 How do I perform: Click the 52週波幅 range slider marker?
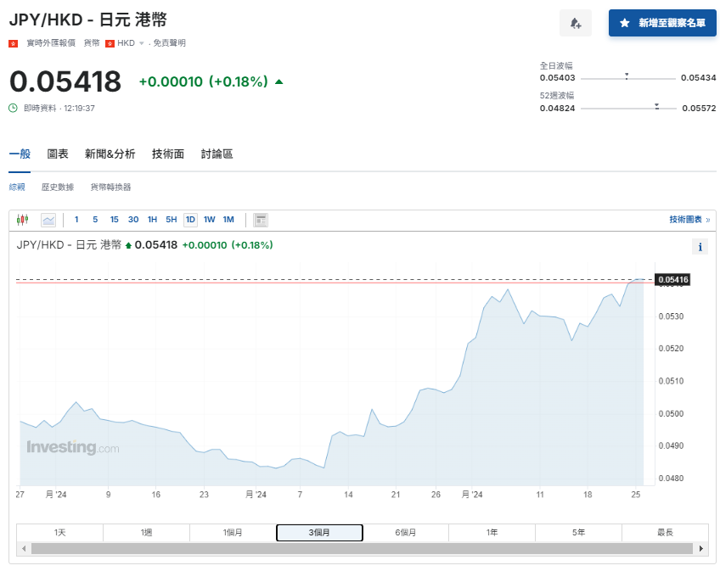click(656, 105)
